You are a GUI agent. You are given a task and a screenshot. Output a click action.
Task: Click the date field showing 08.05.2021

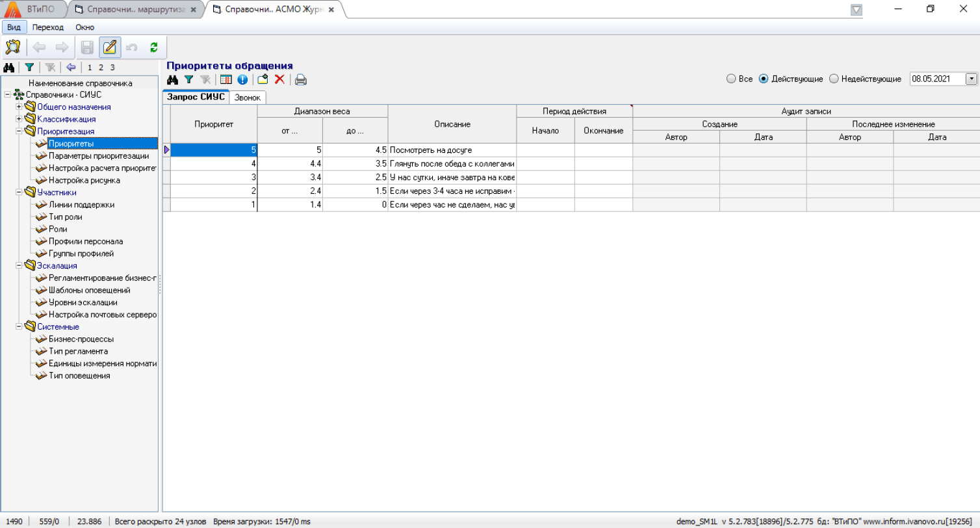point(938,79)
